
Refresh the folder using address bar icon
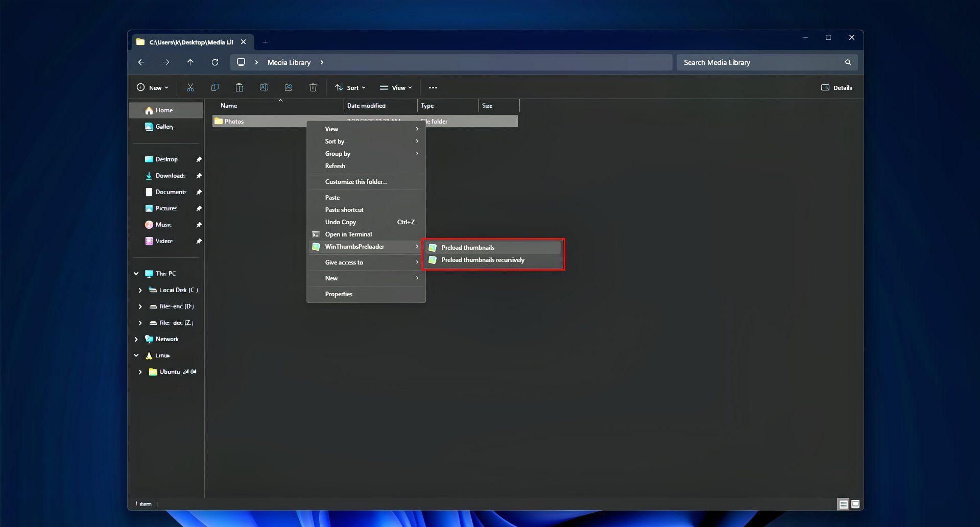point(215,62)
